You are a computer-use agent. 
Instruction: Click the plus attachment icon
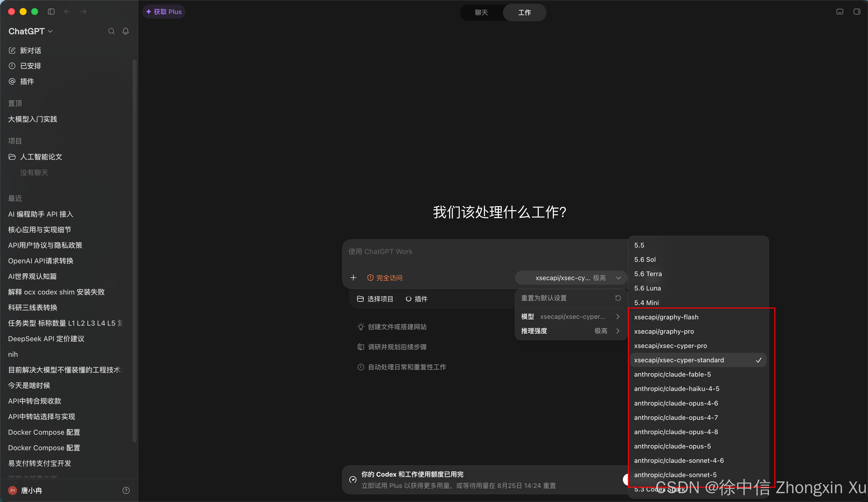pyautogui.click(x=353, y=278)
